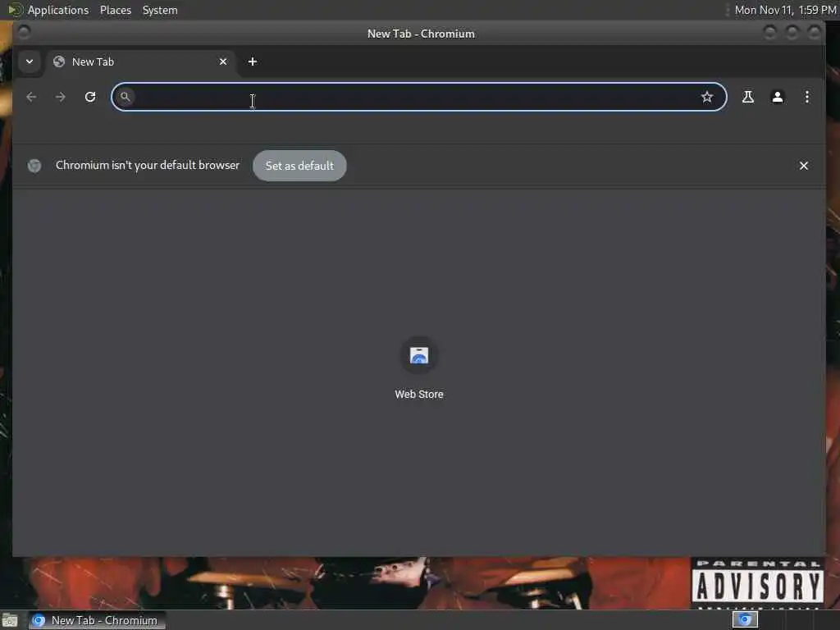Go back to the previous page

(32, 97)
